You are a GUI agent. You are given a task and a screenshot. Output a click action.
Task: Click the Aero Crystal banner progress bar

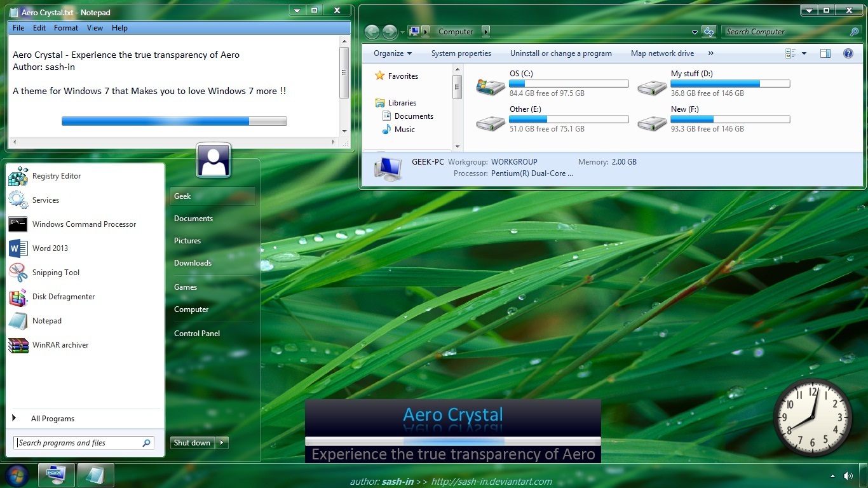pyautogui.click(x=453, y=441)
